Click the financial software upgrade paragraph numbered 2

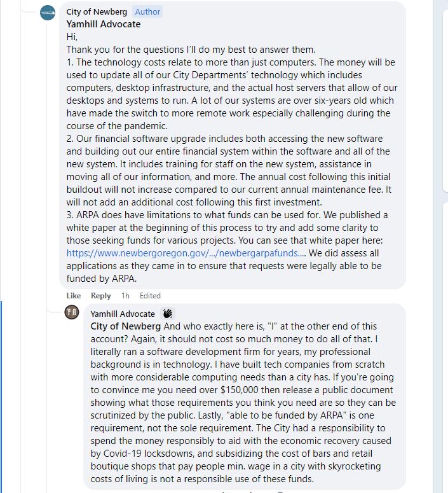(x=229, y=170)
